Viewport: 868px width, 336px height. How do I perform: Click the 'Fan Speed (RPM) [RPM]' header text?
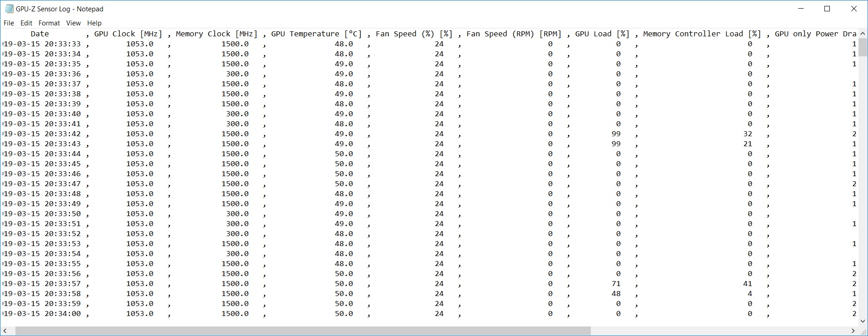pos(514,34)
